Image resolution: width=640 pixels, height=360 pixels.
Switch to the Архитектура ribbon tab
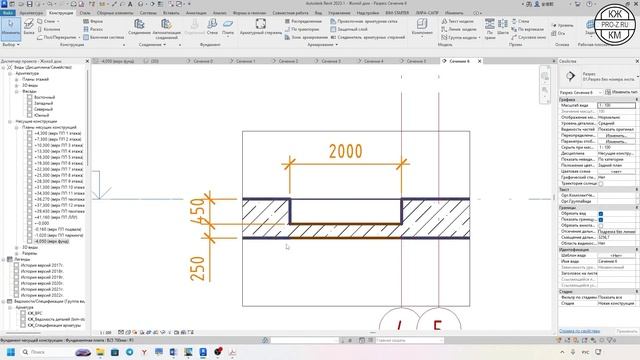click(31, 13)
